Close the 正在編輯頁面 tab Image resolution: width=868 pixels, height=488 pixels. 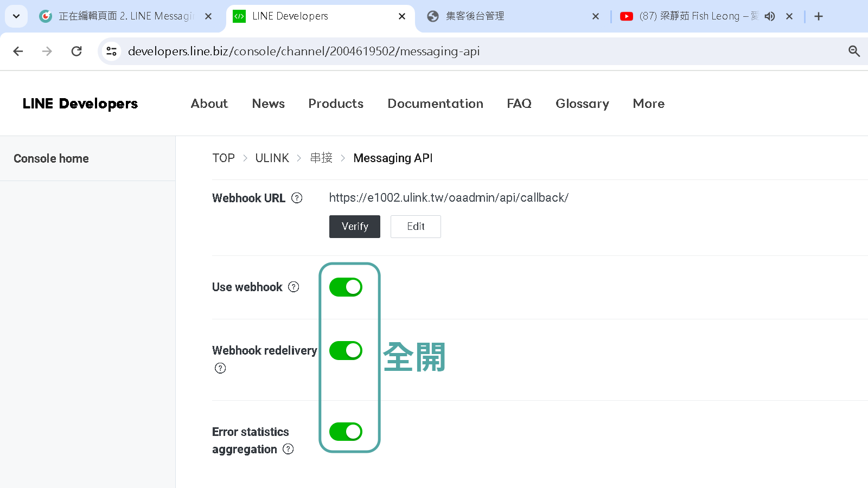(208, 16)
